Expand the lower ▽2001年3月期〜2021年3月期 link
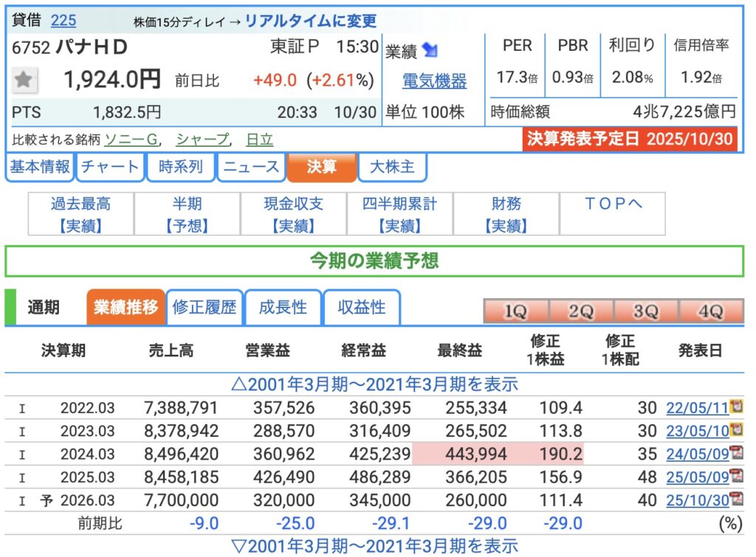 374,545
